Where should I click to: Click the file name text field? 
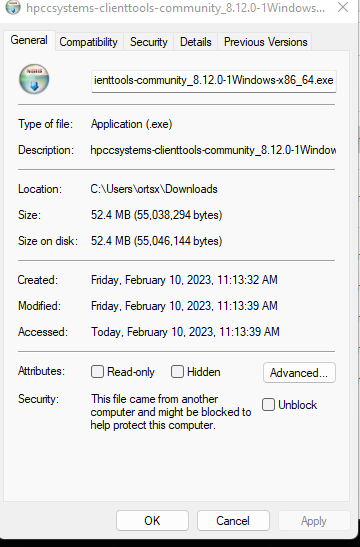tap(214, 81)
